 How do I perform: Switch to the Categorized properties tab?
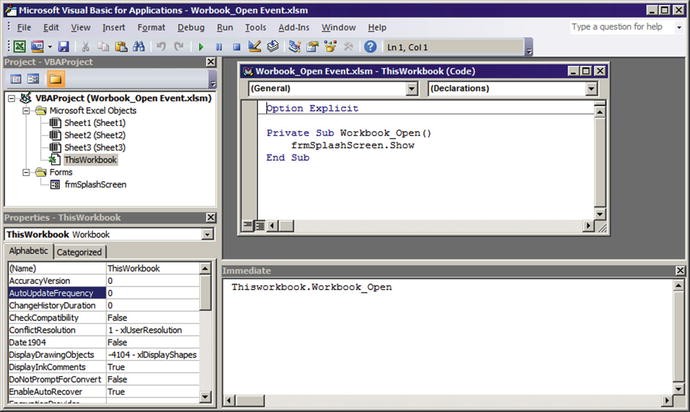pos(79,252)
